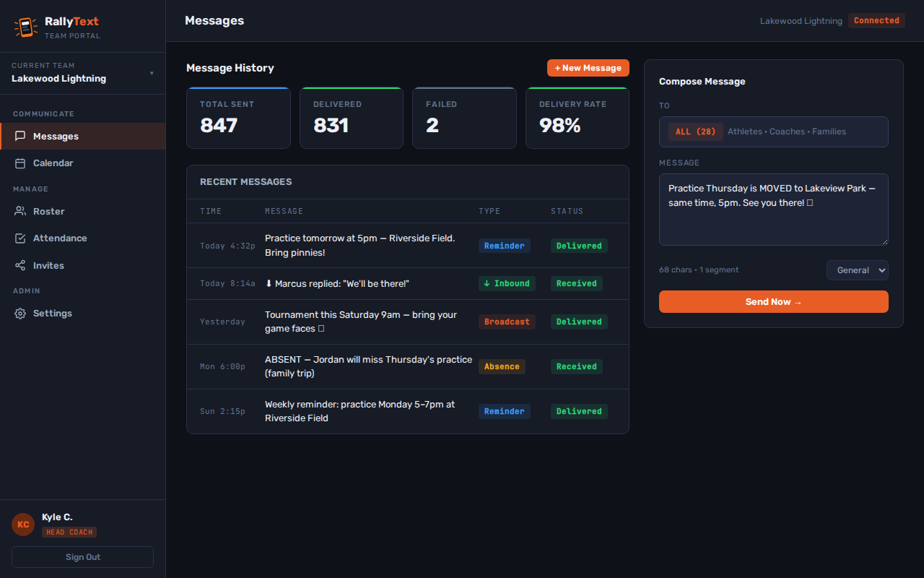Click the RallyText phone logo icon
This screenshot has height=578, width=924.
click(x=25, y=27)
